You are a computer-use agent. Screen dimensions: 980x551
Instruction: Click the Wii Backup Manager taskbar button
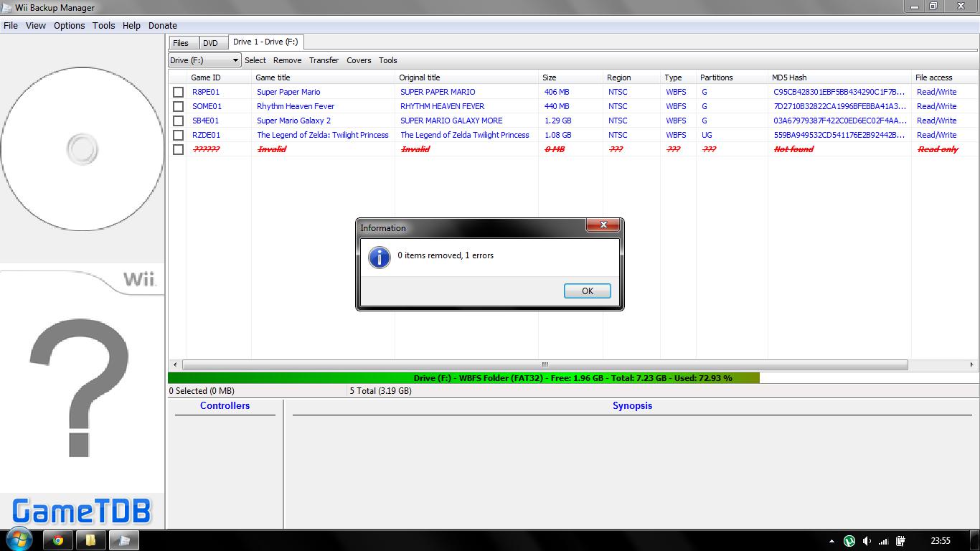coord(123,540)
